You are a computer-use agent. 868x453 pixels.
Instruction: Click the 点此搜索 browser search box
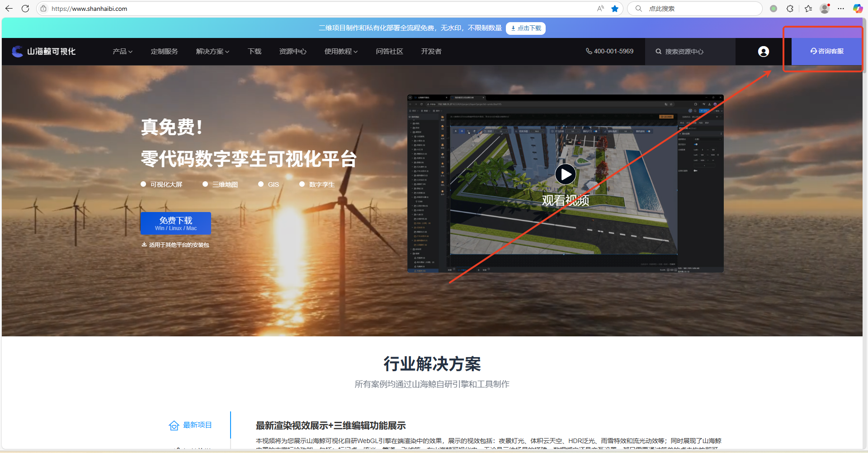point(695,9)
